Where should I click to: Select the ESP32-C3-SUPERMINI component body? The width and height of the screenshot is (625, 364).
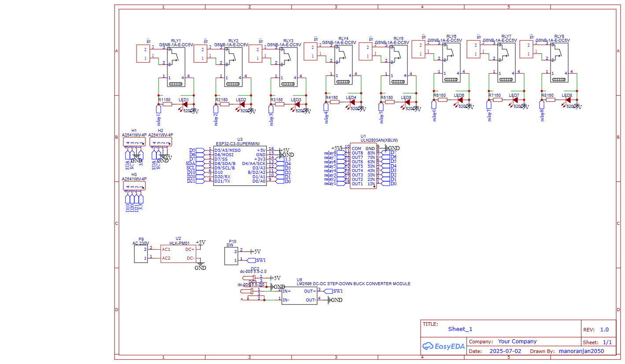240,165
